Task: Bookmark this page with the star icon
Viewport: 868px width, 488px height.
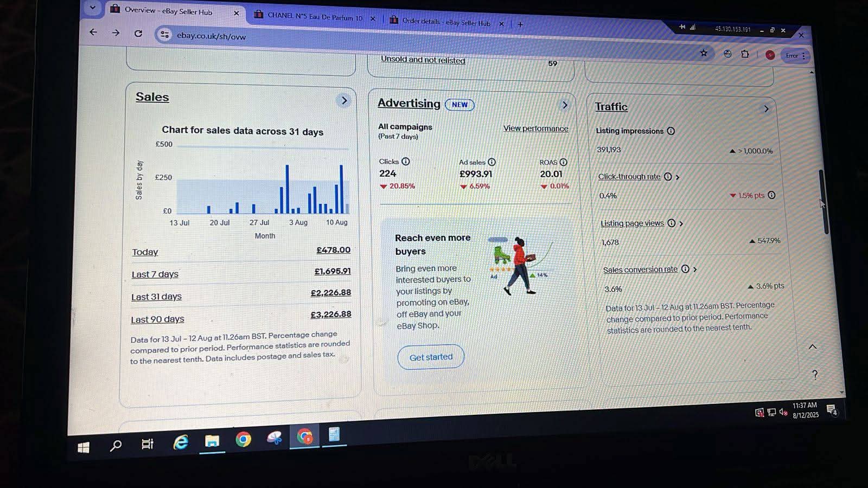Action: 704,53
